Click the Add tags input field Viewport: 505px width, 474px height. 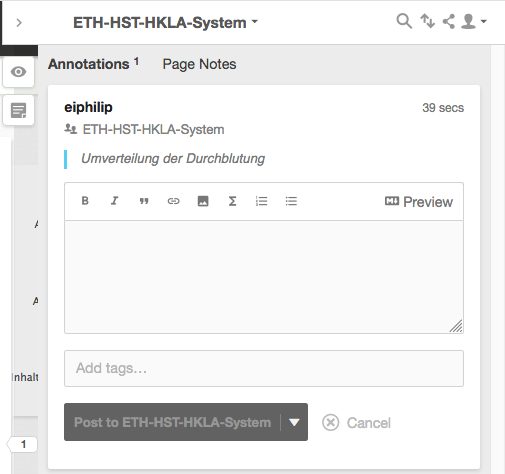(x=264, y=368)
